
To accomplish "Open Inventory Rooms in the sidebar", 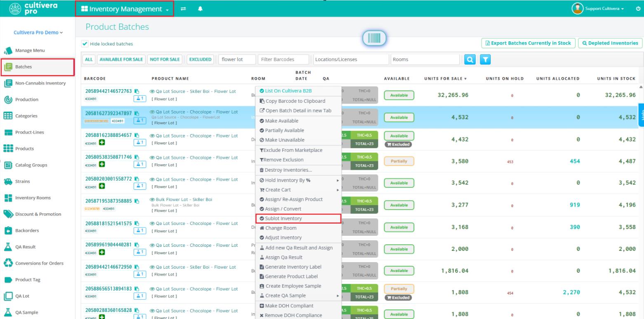I will [33, 198].
